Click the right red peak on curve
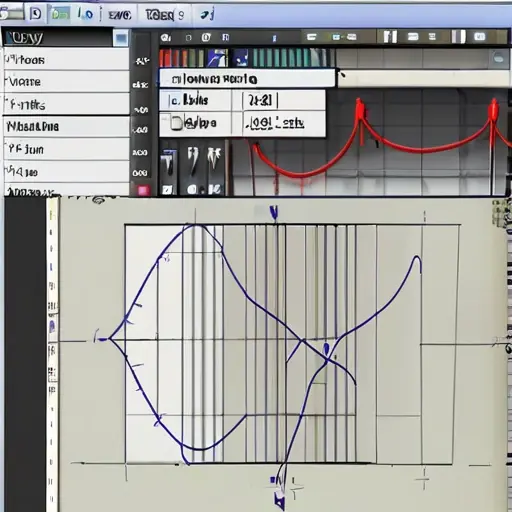The width and height of the screenshot is (512, 512). point(494,110)
